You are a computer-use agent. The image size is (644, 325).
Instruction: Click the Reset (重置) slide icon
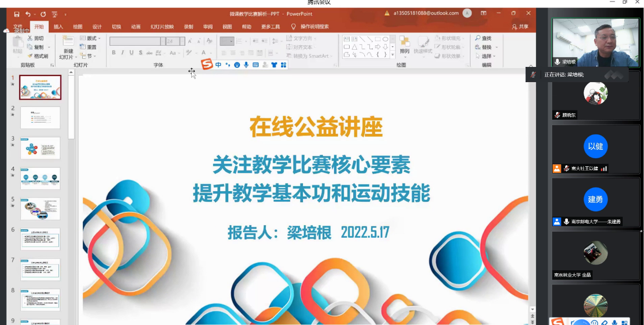click(x=83, y=47)
